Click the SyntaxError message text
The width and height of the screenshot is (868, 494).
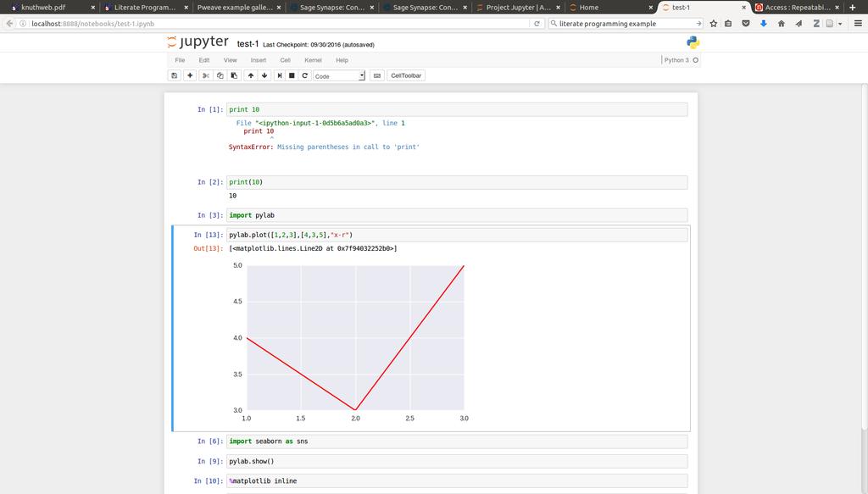324,147
